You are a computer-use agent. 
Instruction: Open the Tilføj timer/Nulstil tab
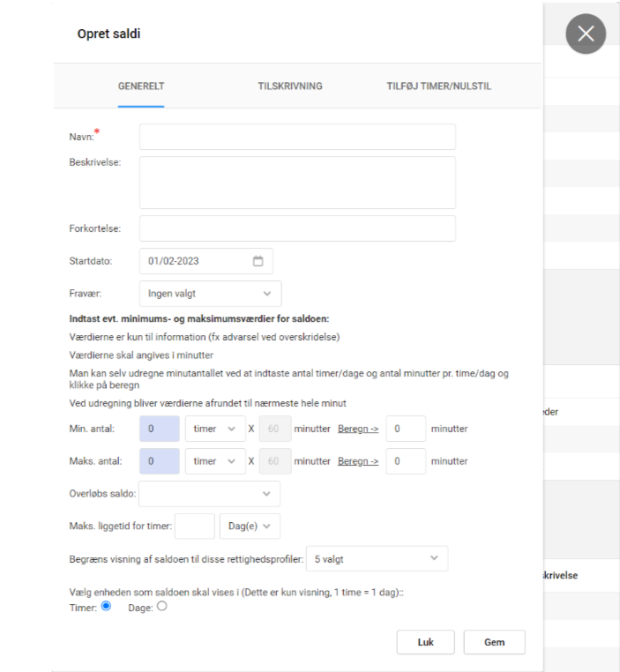coord(438,86)
